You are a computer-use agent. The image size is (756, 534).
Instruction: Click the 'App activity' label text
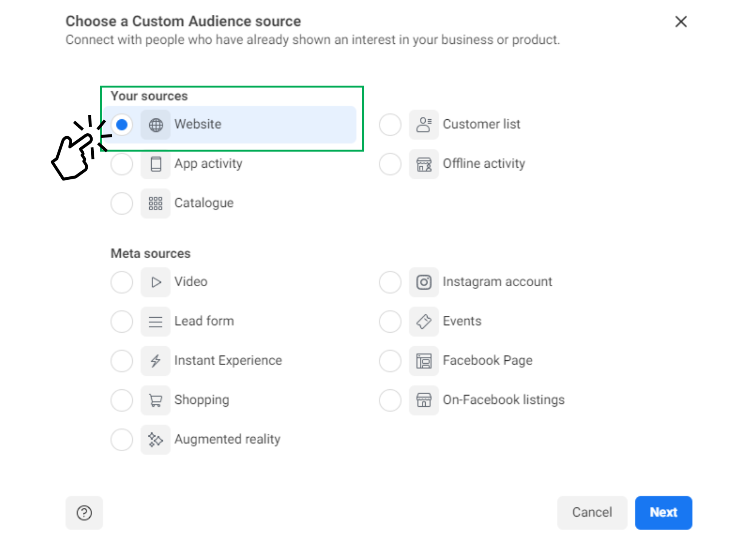click(208, 164)
